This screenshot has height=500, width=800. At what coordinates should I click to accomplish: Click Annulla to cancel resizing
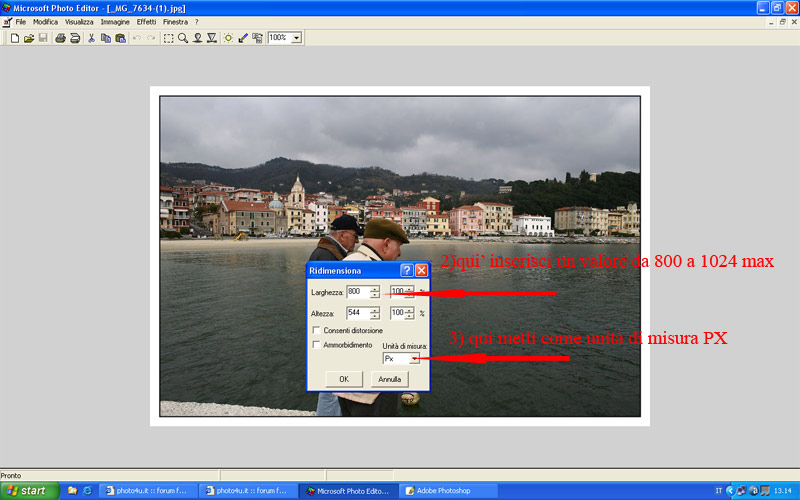[x=389, y=379]
